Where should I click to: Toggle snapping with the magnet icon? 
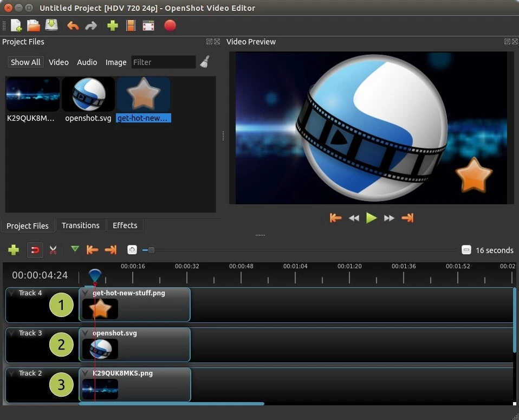pyautogui.click(x=35, y=250)
